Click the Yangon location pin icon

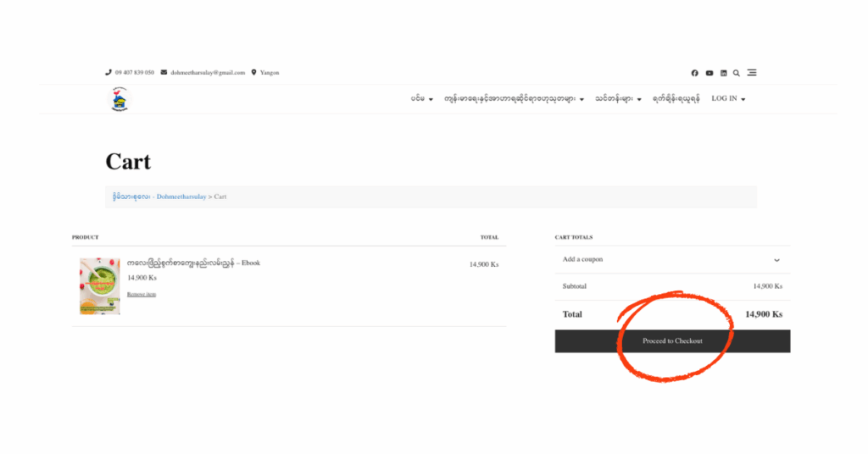pyautogui.click(x=253, y=73)
